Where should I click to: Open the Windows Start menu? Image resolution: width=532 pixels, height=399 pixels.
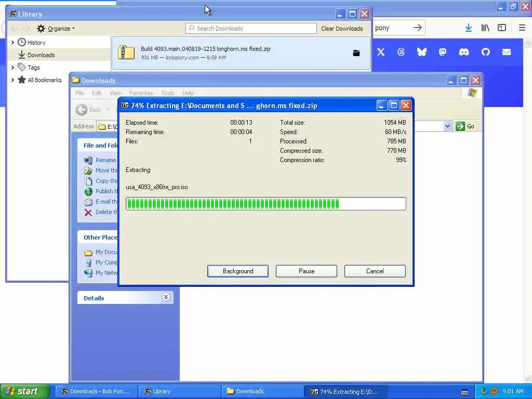tap(24, 391)
